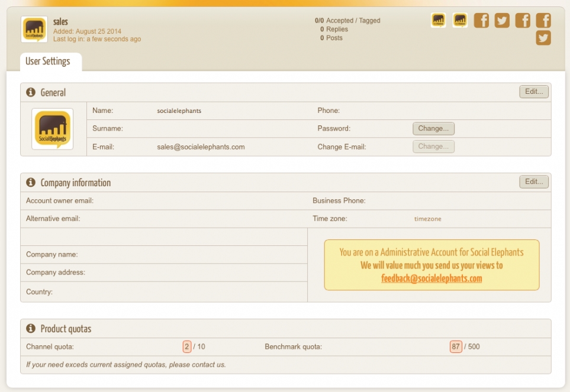Click the 'Channel quota:' label
570x392 pixels.
tap(50, 346)
